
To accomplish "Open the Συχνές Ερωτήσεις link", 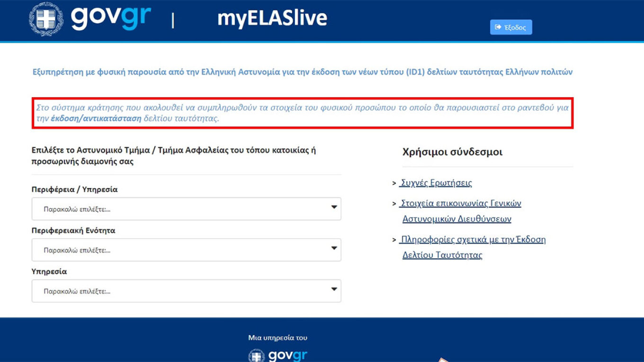I will pyautogui.click(x=436, y=183).
